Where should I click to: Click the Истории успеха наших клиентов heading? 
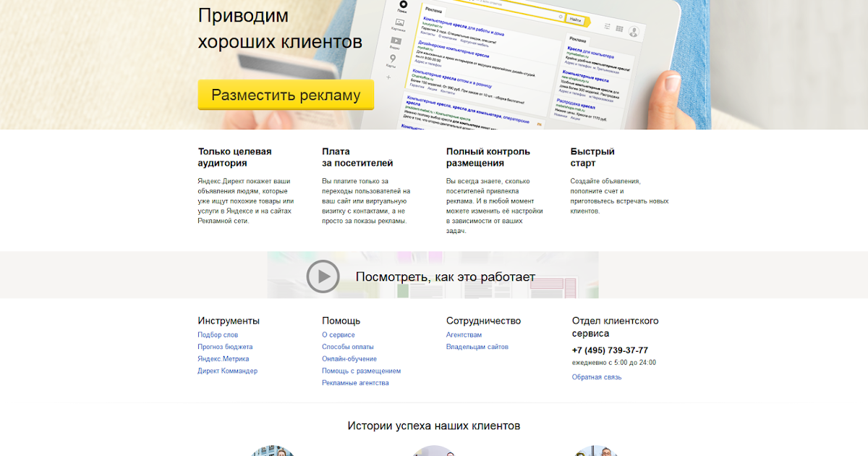[433, 426]
